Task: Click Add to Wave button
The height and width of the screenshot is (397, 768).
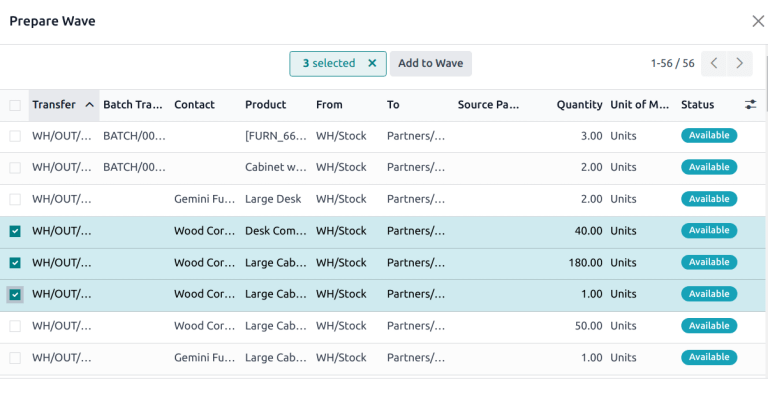Action: pos(431,63)
